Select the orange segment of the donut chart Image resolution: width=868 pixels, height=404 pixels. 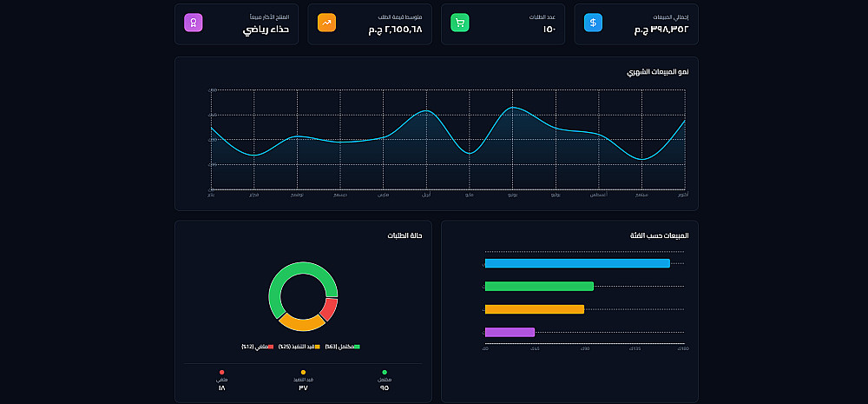point(301,323)
